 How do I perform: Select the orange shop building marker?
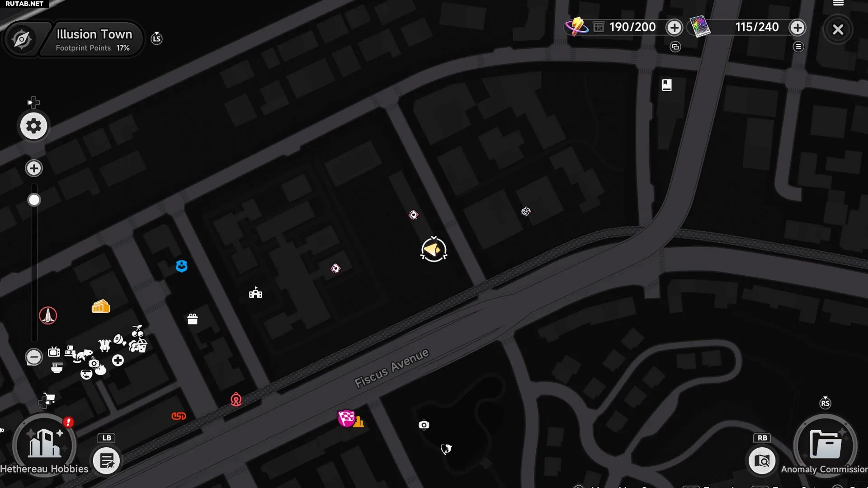point(100,306)
